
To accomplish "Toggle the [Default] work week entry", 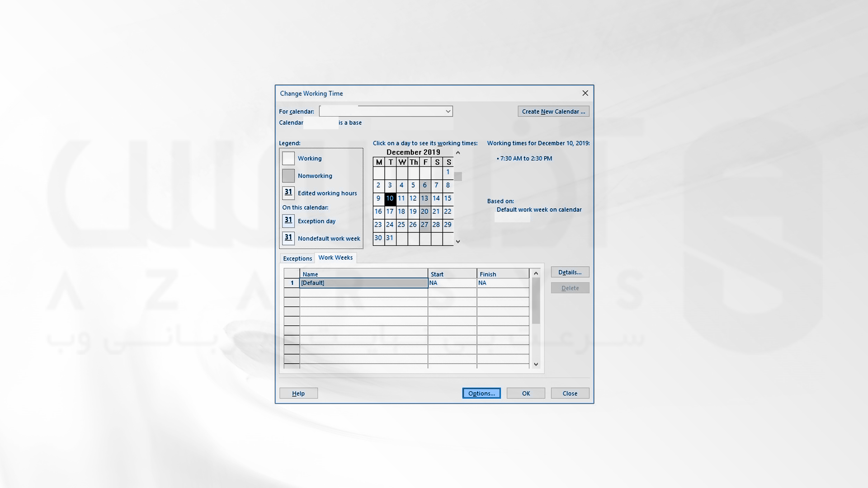I will 363,282.
